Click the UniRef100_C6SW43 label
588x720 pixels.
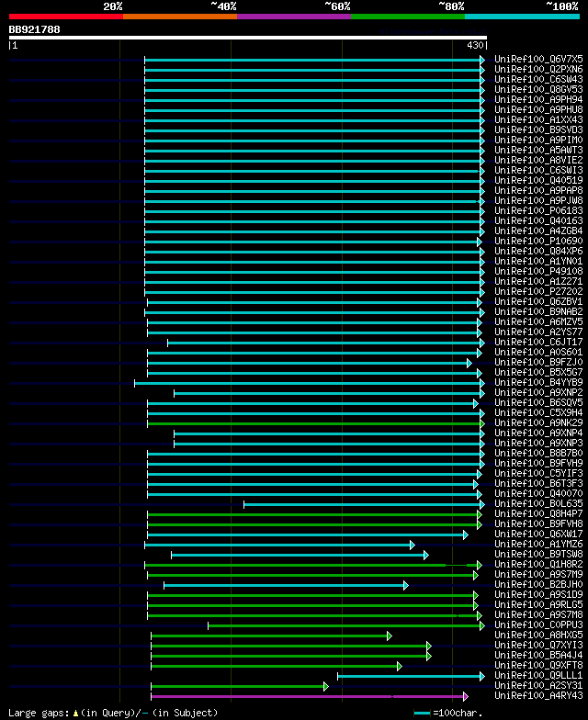(x=538, y=79)
